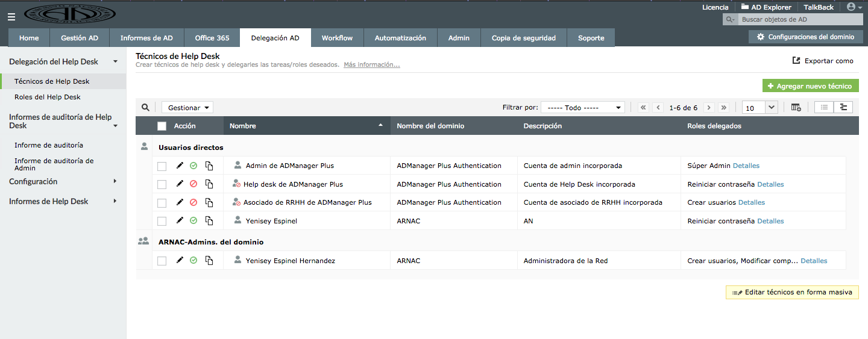Open the Gestión AD tab

pos(80,37)
